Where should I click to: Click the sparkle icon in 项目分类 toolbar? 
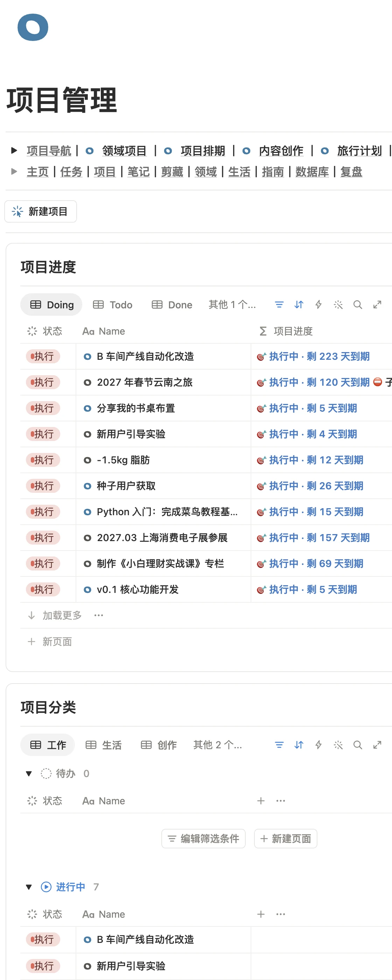338,745
